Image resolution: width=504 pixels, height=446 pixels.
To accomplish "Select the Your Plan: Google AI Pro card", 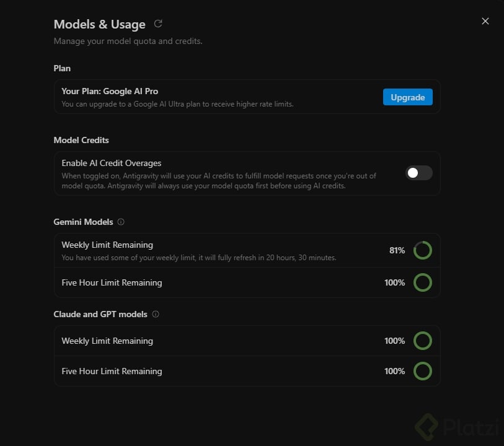I will click(x=247, y=97).
